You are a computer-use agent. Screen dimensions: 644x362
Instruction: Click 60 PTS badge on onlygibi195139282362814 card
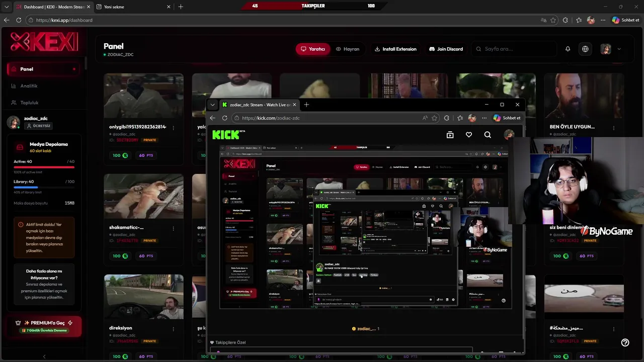tap(146, 155)
